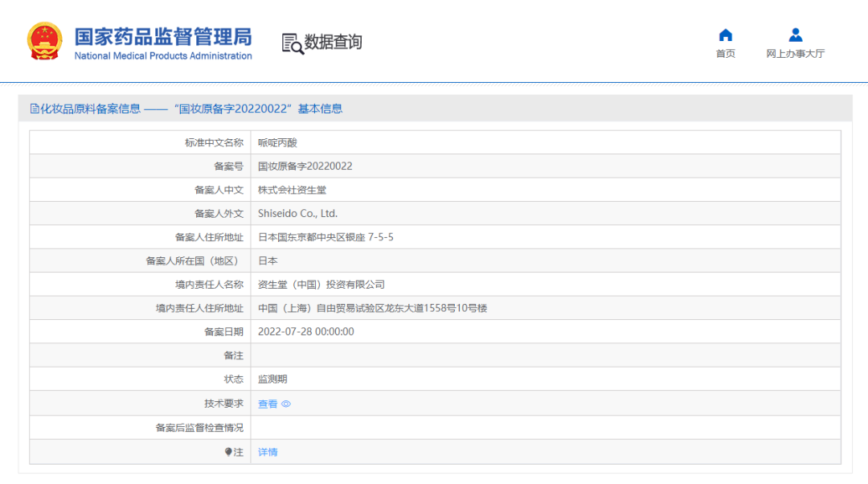Click 国家药品监督管理局 title text
Viewport: 868px width, 484px height.
[163, 37]
